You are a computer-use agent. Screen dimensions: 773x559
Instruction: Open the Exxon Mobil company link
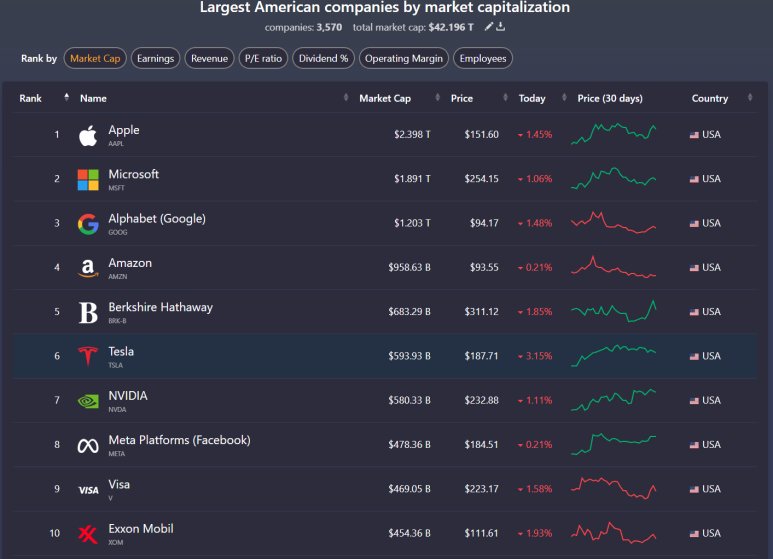141,529
